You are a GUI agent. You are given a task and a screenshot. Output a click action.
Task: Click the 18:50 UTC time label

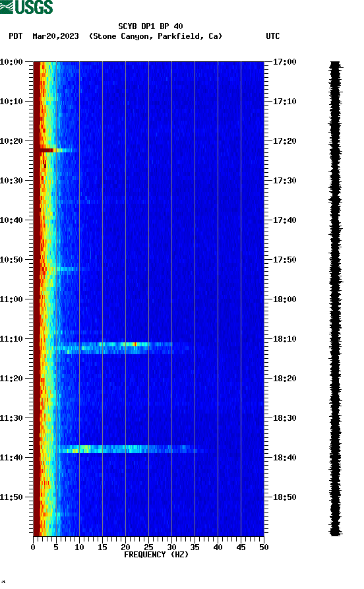(x=284, y=497)
